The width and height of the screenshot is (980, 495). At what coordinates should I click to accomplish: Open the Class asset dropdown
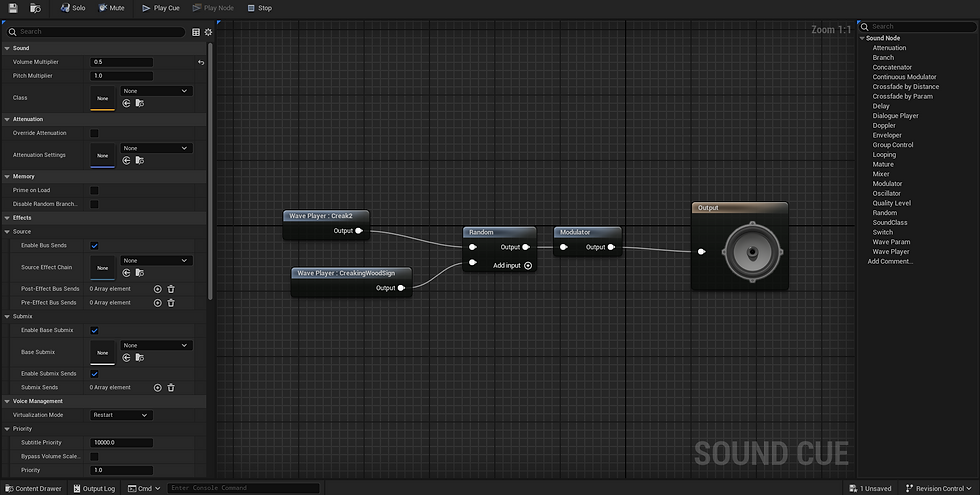[156, 91]
